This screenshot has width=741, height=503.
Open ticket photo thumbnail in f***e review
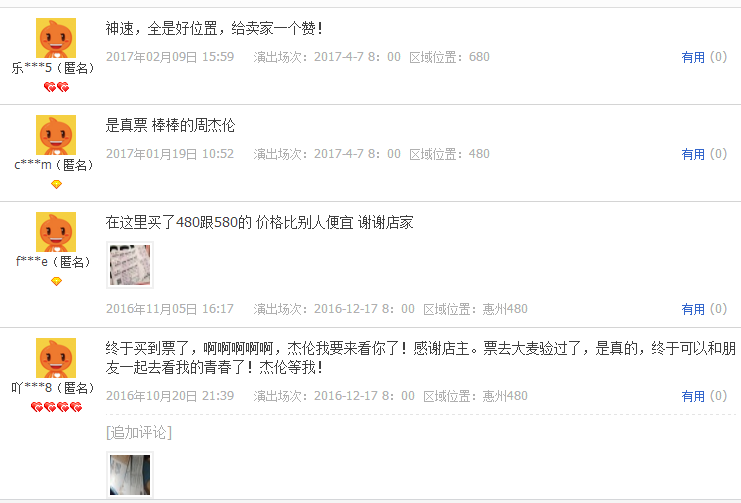130,265
